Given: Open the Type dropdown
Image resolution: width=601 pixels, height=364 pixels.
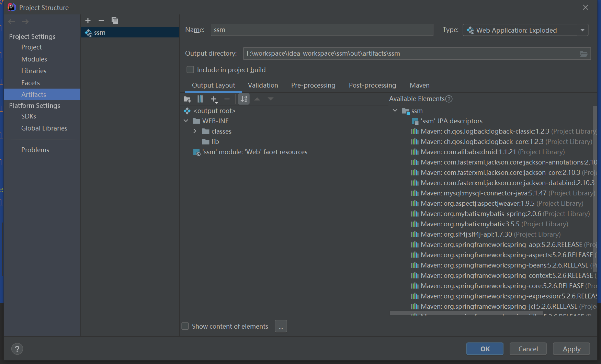Looking at the screenshot, I should [525, 30].
